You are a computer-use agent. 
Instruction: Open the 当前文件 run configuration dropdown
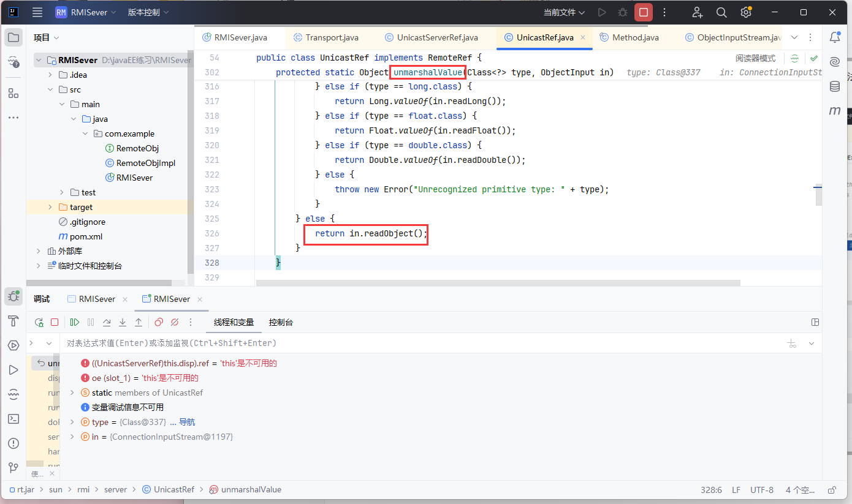(x=564, y=12)
